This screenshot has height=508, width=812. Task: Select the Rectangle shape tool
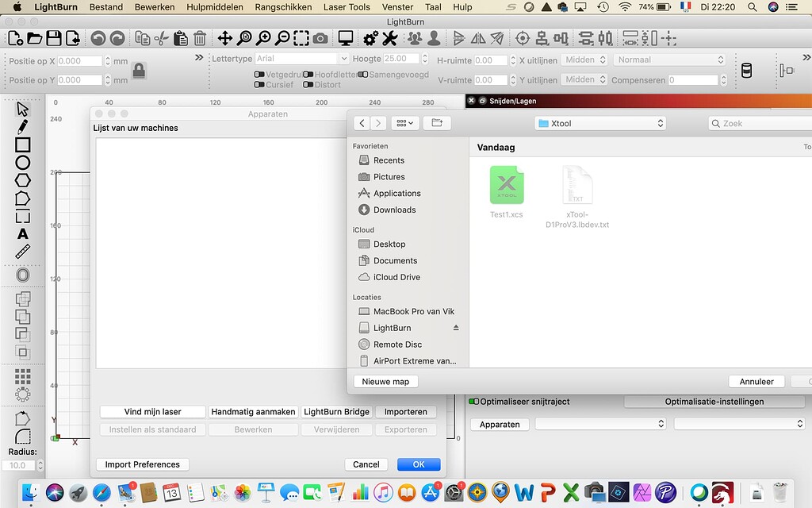coord(23,144)
